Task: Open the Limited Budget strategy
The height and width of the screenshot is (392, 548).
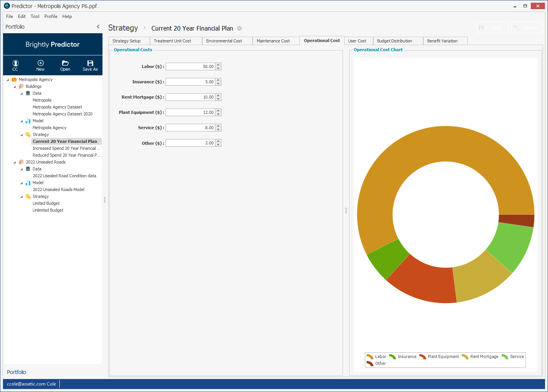Action: (46, 203)
